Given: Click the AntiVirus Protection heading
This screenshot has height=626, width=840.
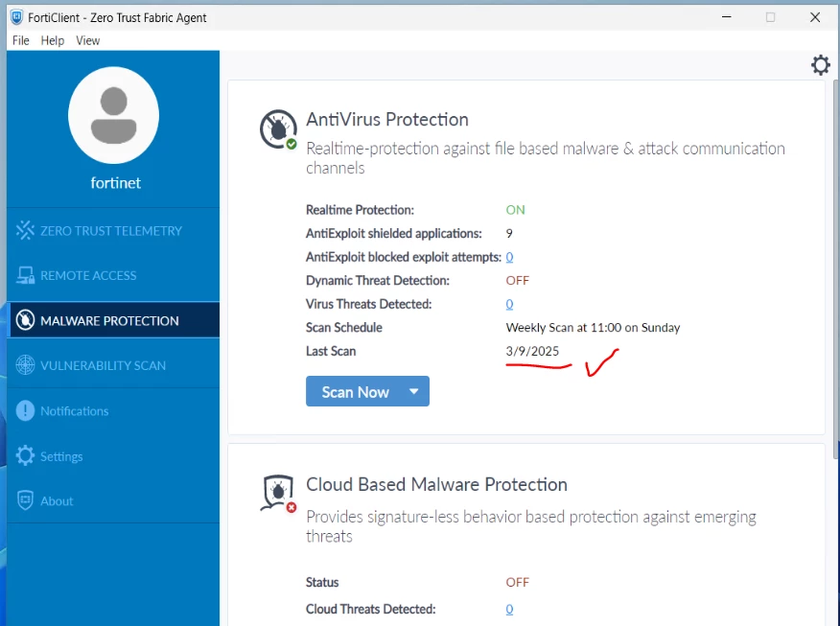Looking at the screenshot, I should 387,120.
